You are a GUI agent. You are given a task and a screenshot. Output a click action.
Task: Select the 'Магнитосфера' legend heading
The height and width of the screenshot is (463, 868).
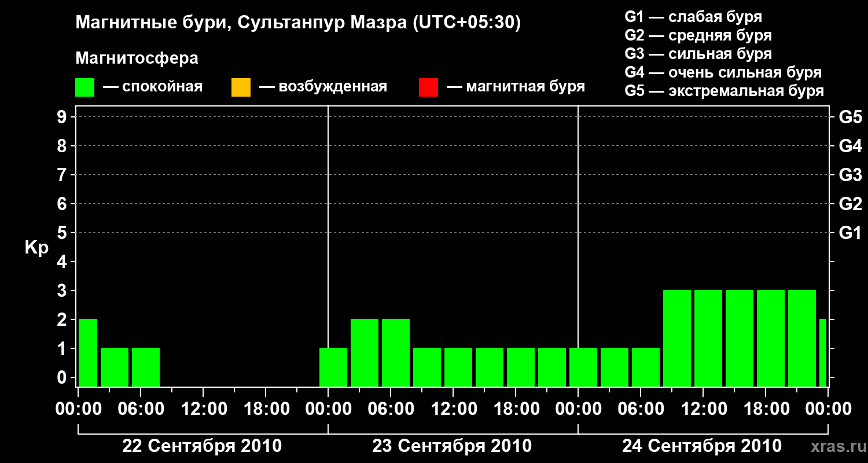pos(137,58)
